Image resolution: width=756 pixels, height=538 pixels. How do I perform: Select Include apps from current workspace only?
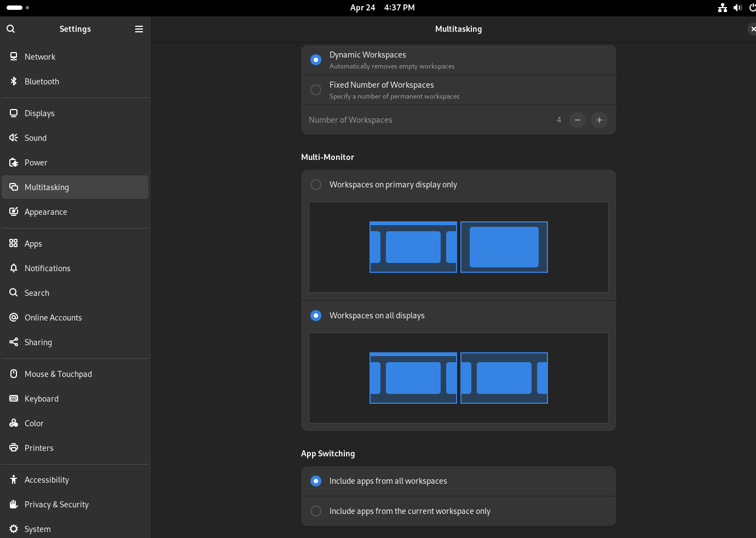point(316,511)
